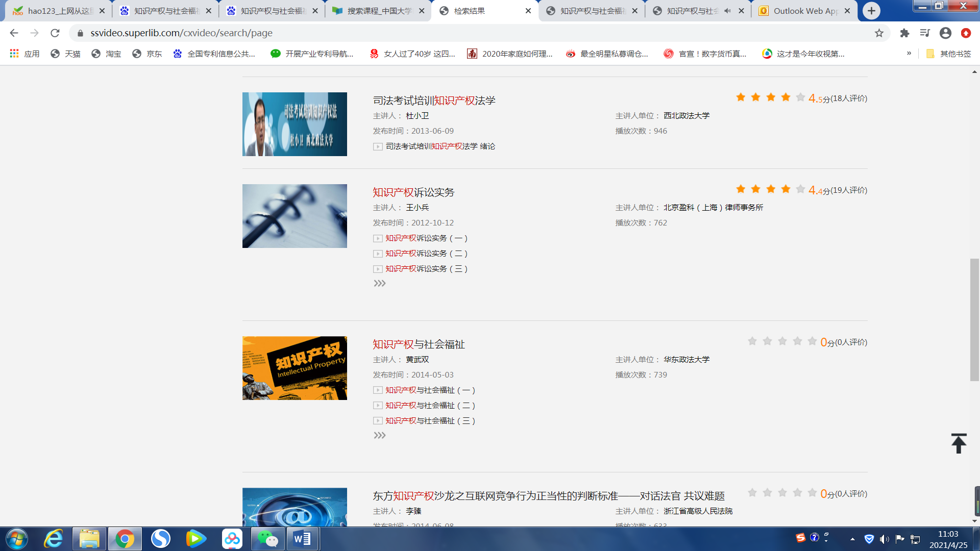980x551 pixels.
Task: Reload the current page
Action: [x=55, y=33]
